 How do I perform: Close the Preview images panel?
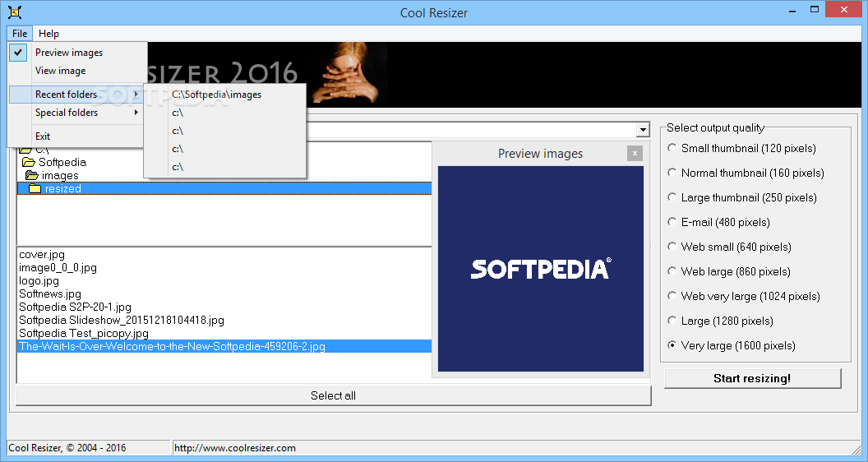[x=635, y=154]
